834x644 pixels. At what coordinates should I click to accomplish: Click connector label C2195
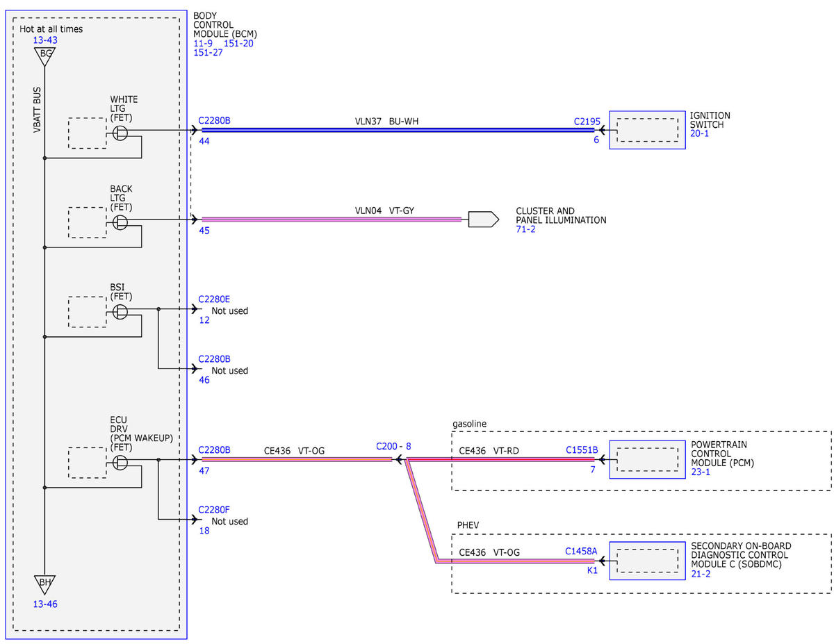pos(587,121)
